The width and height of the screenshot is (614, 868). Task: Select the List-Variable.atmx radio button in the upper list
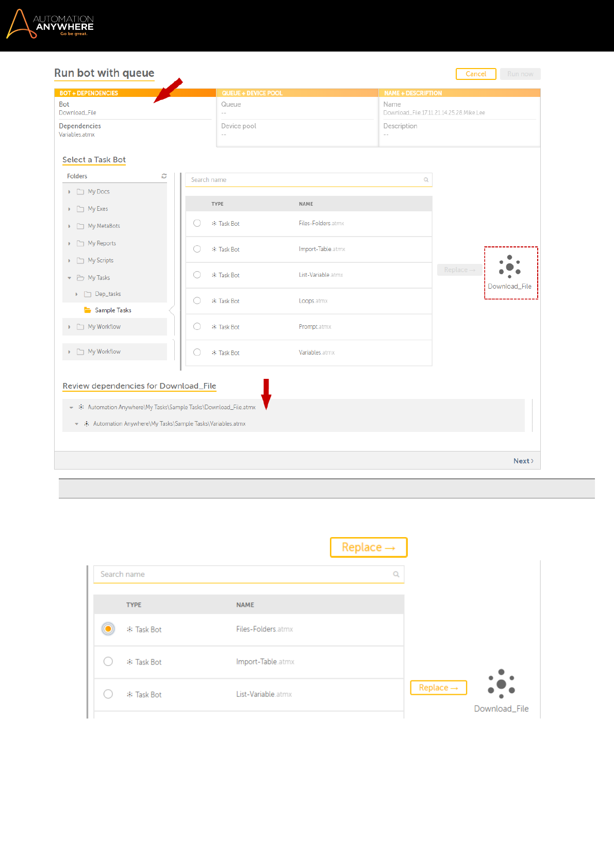click(197, 275)
